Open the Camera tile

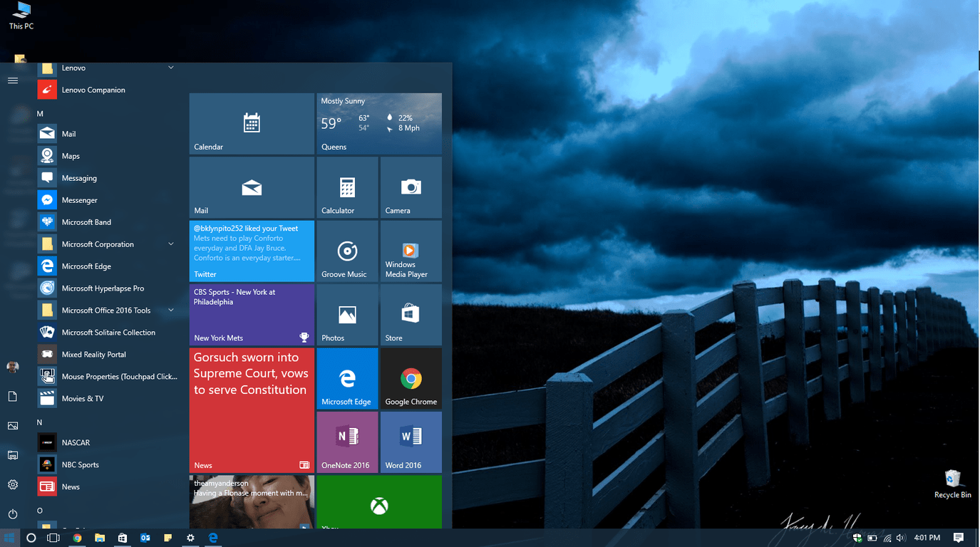tap(411, 187)
